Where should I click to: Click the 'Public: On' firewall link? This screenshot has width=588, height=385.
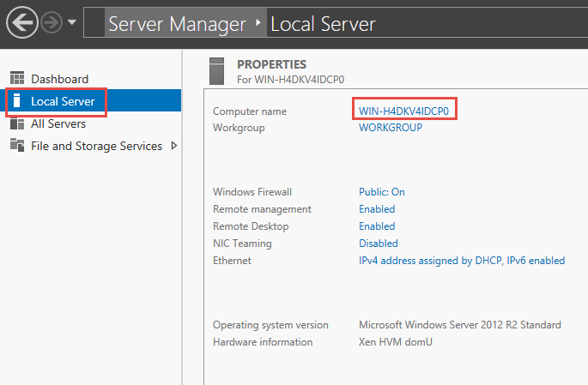(382, 192)
